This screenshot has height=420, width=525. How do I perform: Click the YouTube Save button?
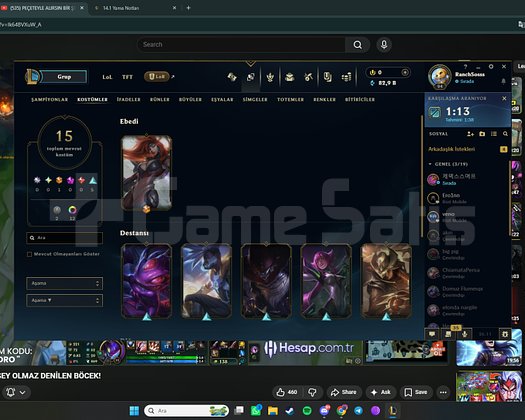(416, 392)
